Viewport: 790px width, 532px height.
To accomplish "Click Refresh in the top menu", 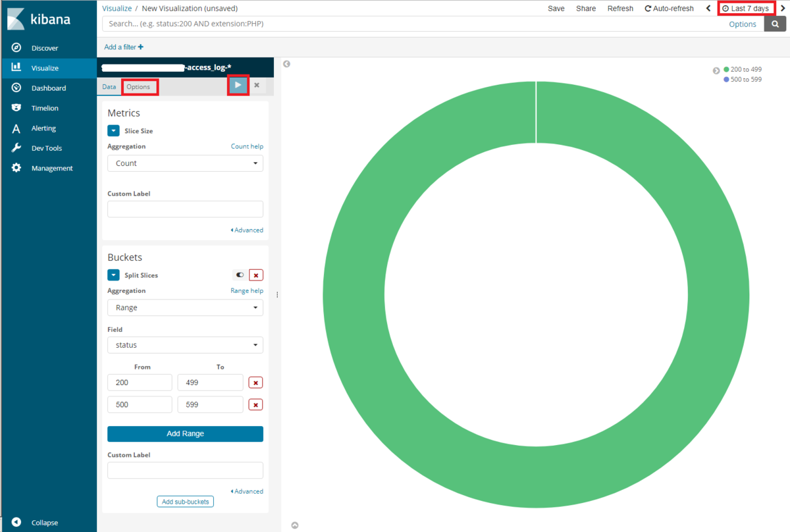I will (x=620, y=9).
